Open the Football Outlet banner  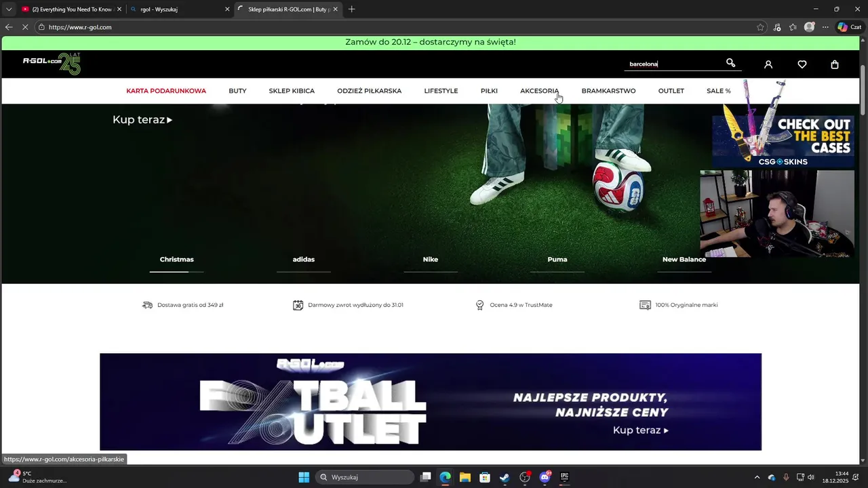431,401
